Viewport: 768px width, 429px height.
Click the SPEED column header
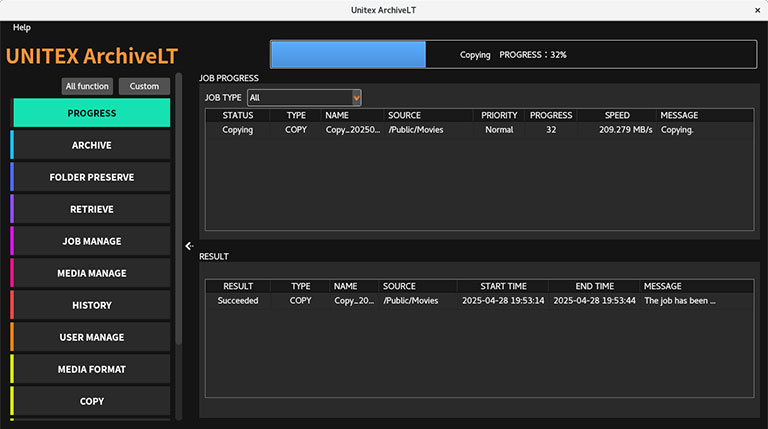617,116
